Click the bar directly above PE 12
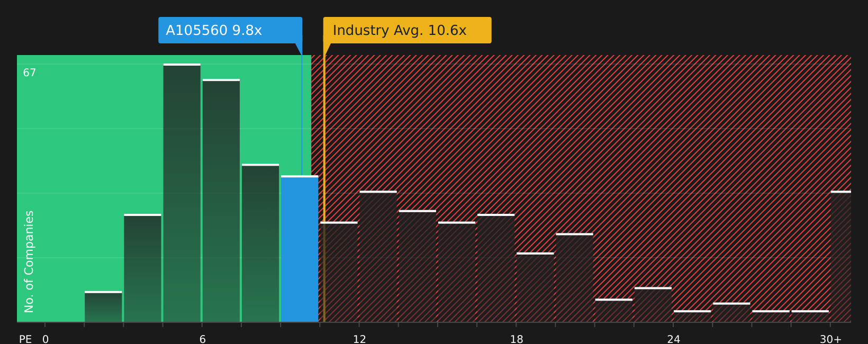This screenshot has width=868, height=344. (378, 256)
